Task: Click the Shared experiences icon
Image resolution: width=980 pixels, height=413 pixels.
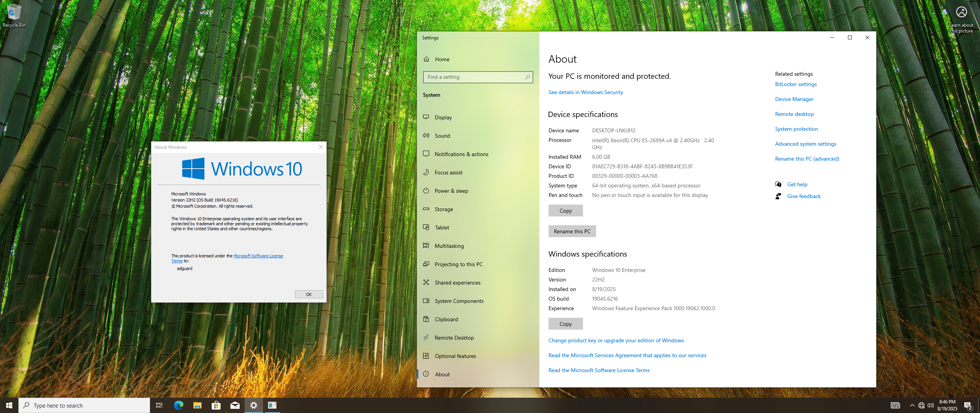Action: coord(426,283)
